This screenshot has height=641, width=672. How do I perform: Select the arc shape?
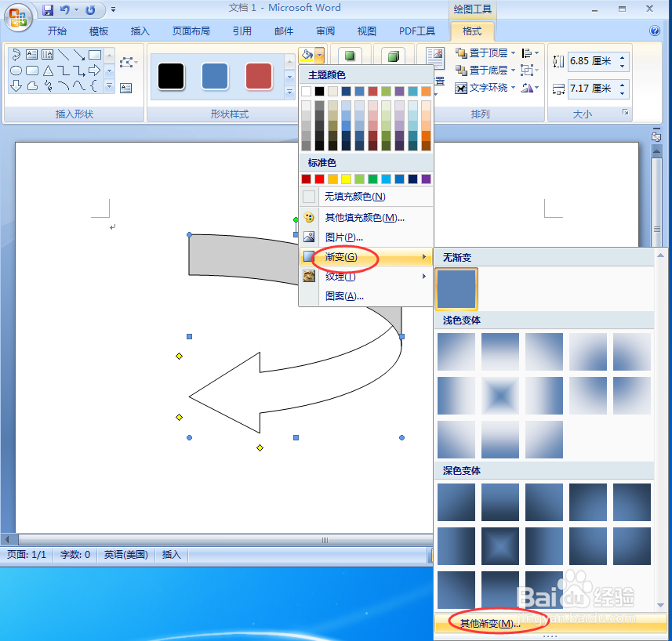64,86
